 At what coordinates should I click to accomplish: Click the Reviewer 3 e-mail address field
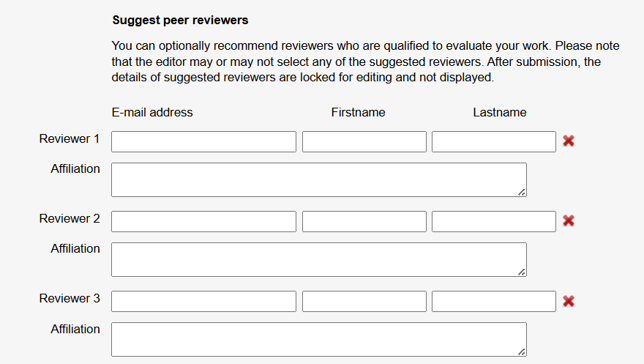pyautogui.click(x=203, y=301)
